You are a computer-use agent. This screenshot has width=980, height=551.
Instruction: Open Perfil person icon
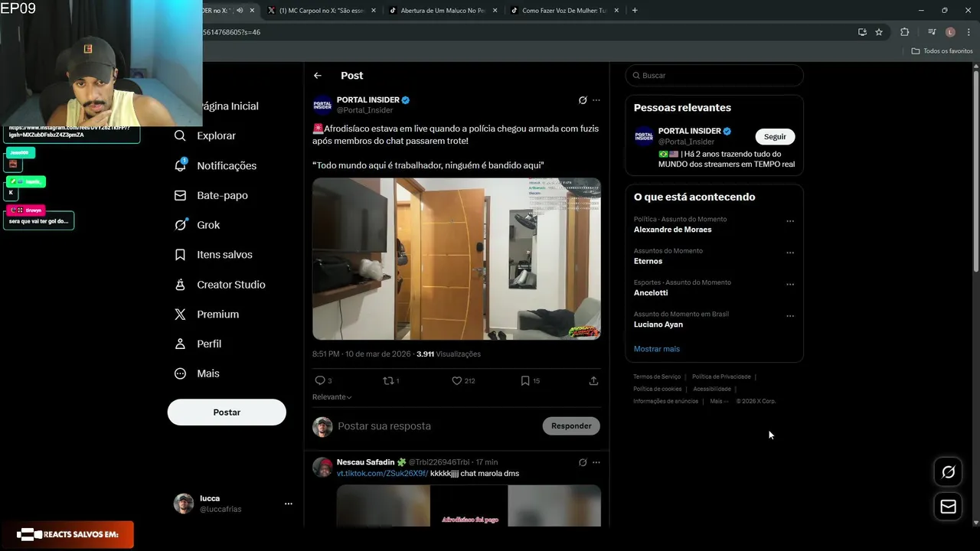pyautogui.click(x=180, y=344)
